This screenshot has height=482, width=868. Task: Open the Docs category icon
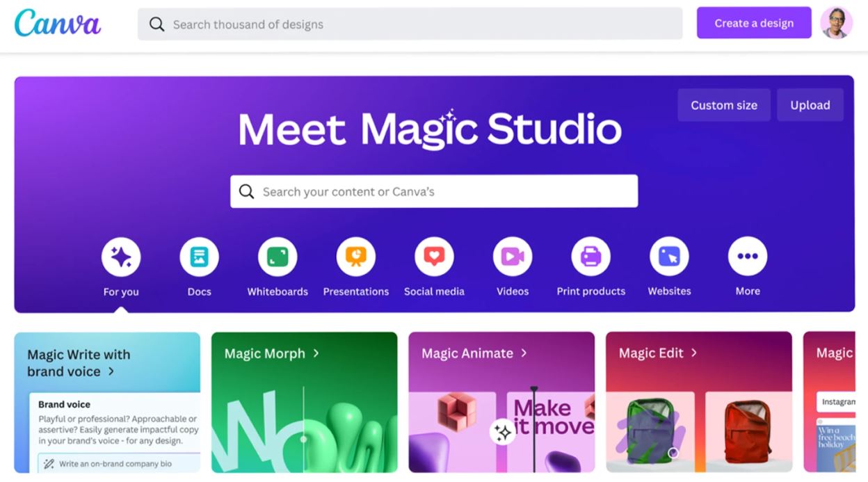point(199,257)
